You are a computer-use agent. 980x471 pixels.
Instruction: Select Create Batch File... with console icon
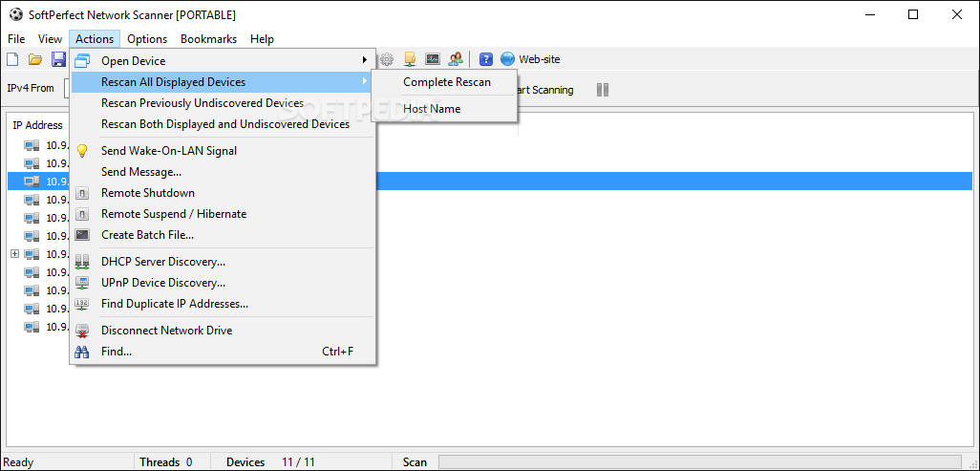point(223,235)
